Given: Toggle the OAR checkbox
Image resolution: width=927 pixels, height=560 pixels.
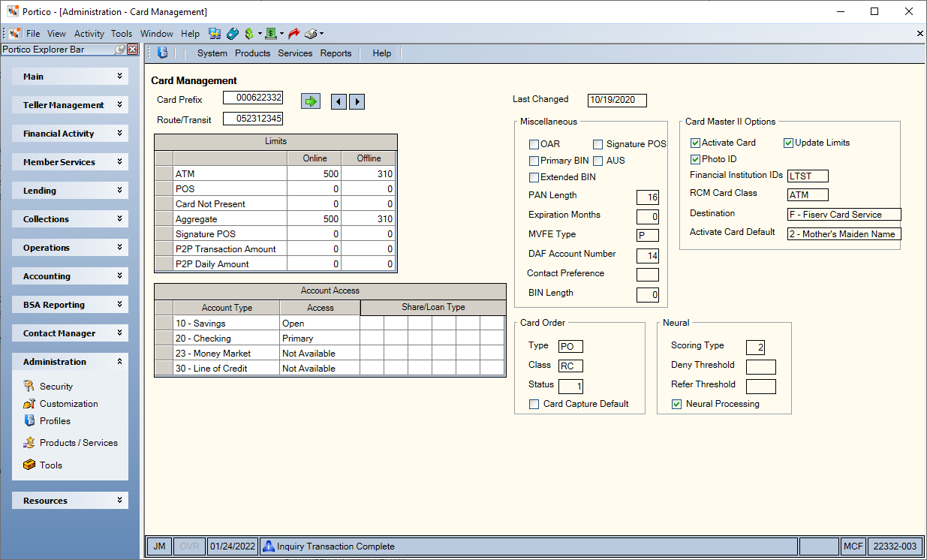Looking at the screenshot, I should point(534,144).
